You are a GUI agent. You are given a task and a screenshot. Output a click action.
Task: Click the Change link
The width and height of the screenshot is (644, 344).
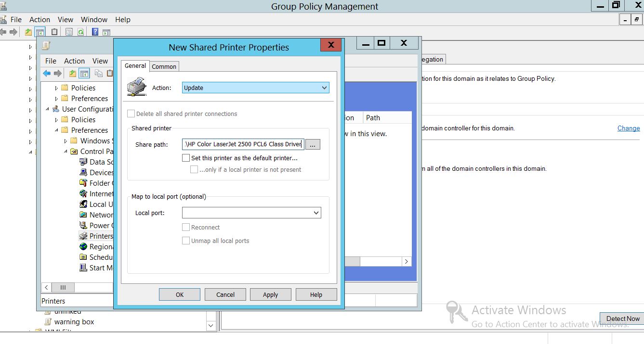tap(629, 128)
